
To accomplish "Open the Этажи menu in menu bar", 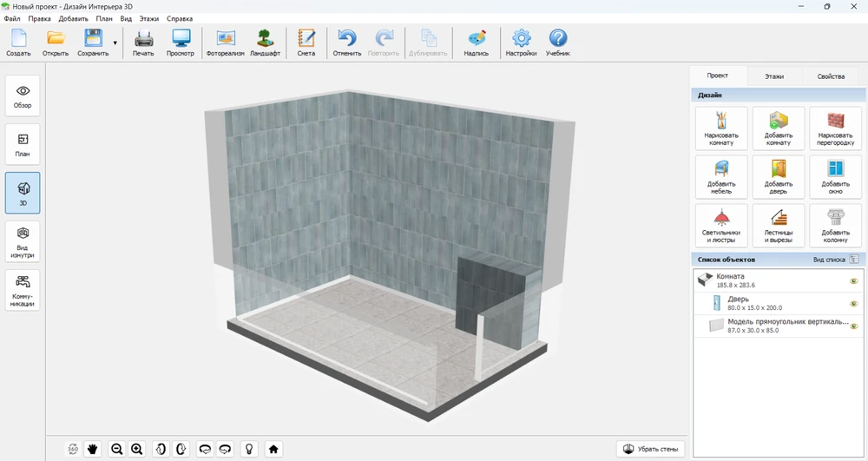I will tap(150, 18).
